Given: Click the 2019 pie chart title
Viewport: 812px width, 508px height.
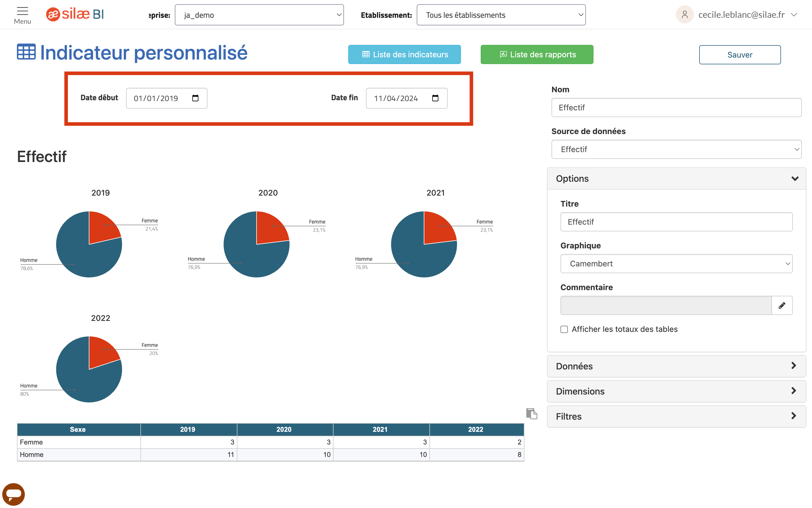Looking at the screenshot, I should [x=101, y=193].
